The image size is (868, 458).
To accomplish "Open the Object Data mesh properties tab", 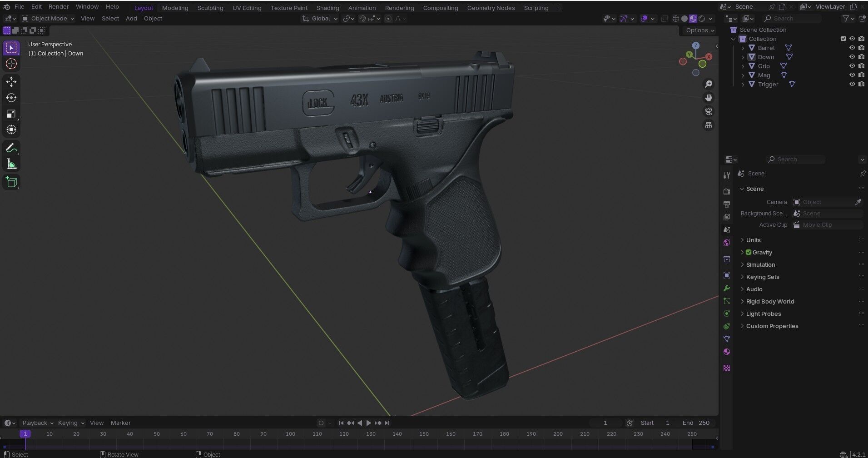I will pos(727,339).
